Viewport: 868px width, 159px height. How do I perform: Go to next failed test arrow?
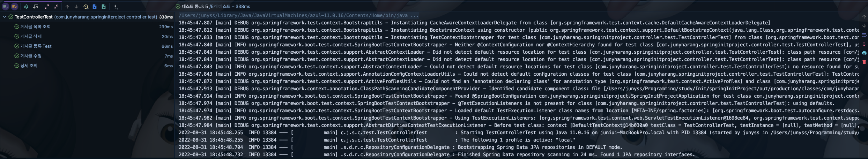tap(76, 7)
